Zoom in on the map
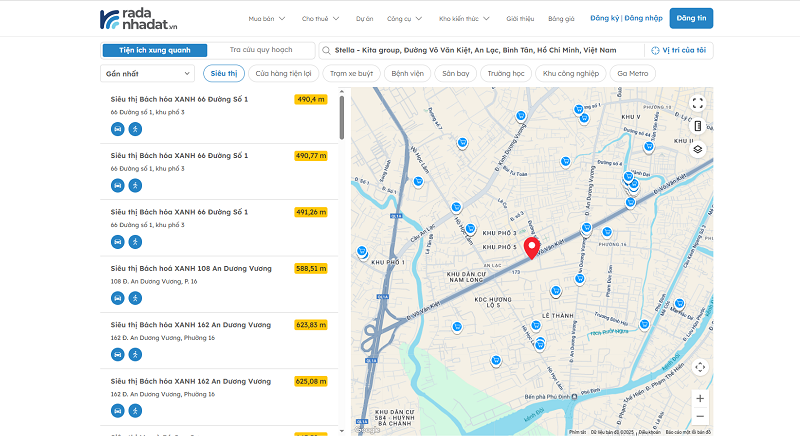The height and width of the screenshot is (443, 800). [x=700, y=398]
